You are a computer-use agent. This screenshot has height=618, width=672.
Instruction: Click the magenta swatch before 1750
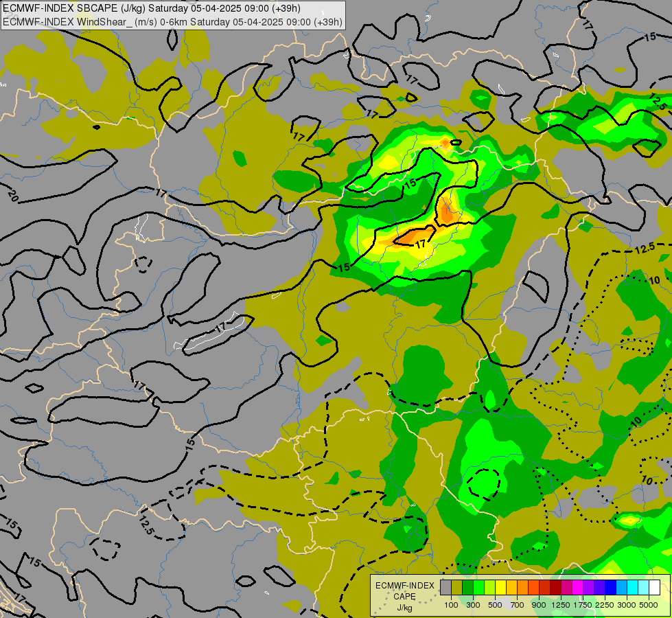[578, 587]
